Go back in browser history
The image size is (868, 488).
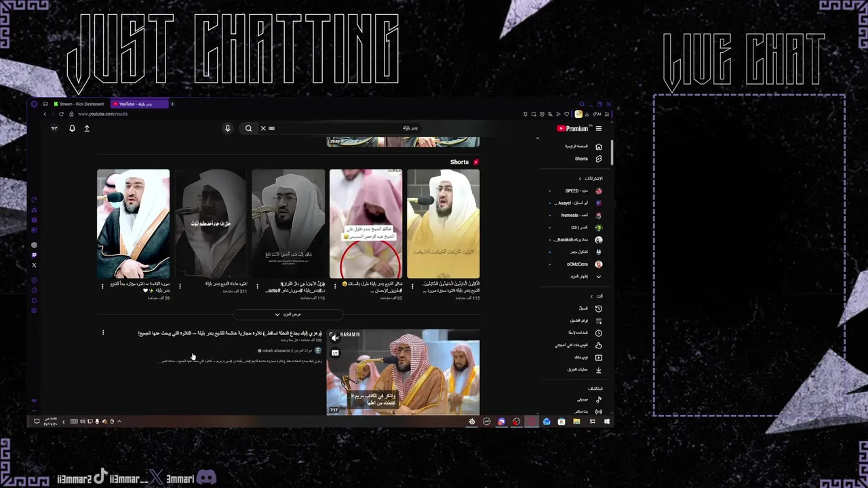pos(45,114)
